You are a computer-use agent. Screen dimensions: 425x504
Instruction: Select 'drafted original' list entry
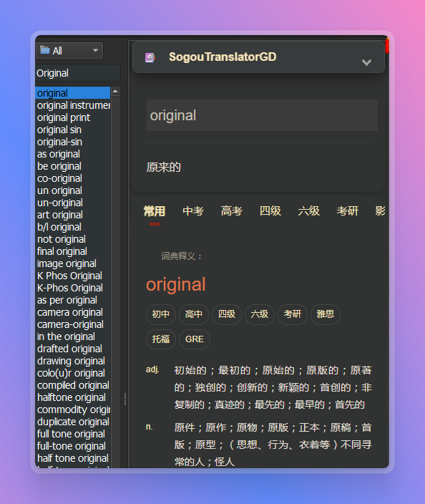point(72,349)
